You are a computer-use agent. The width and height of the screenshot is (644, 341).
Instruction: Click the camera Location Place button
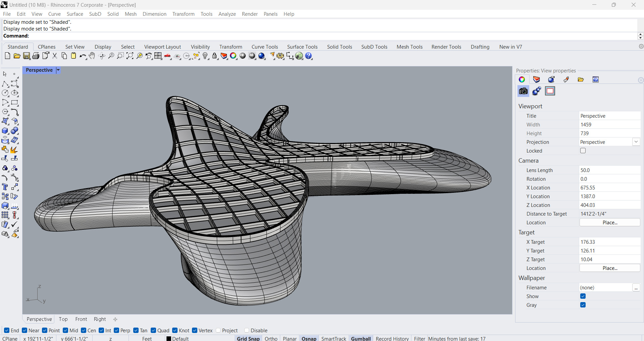pos(610,223)
